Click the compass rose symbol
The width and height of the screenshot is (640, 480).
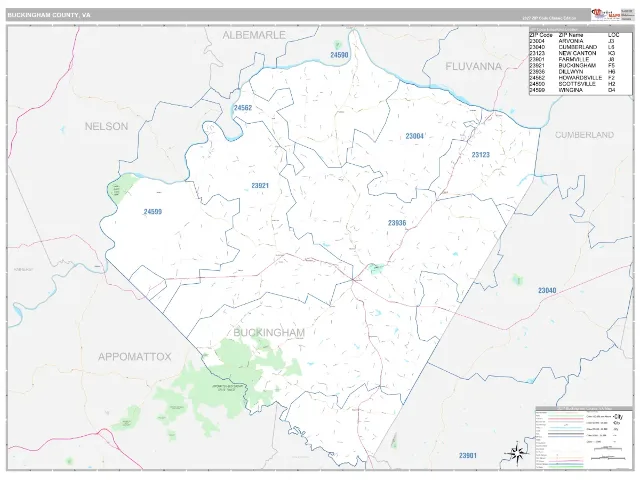click(516, 453)
